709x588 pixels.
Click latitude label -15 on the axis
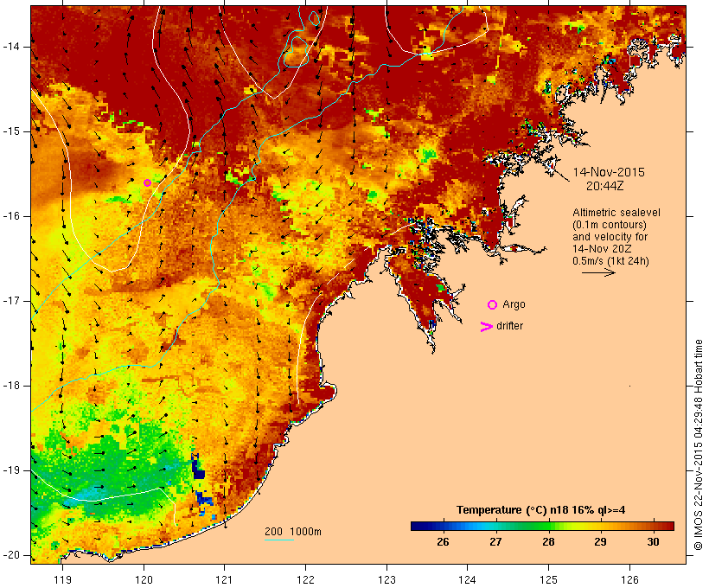click(x=10, y=131)
